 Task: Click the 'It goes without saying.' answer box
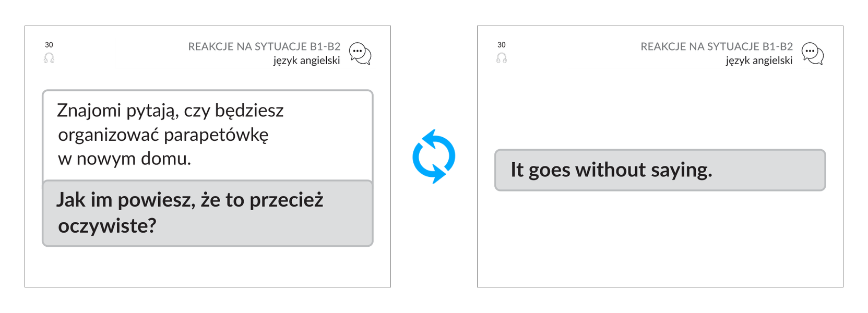point(660,170)
